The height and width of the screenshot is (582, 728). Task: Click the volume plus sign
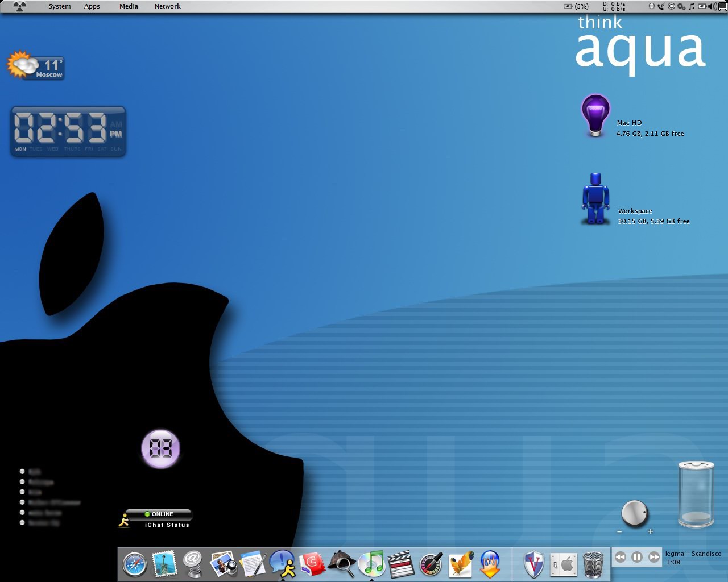point(651,531)
